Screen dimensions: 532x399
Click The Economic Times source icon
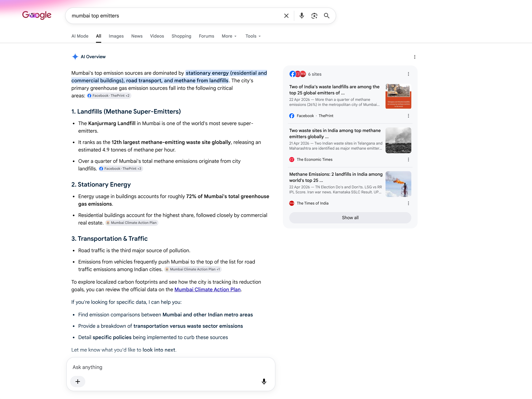tap(292, 160)
